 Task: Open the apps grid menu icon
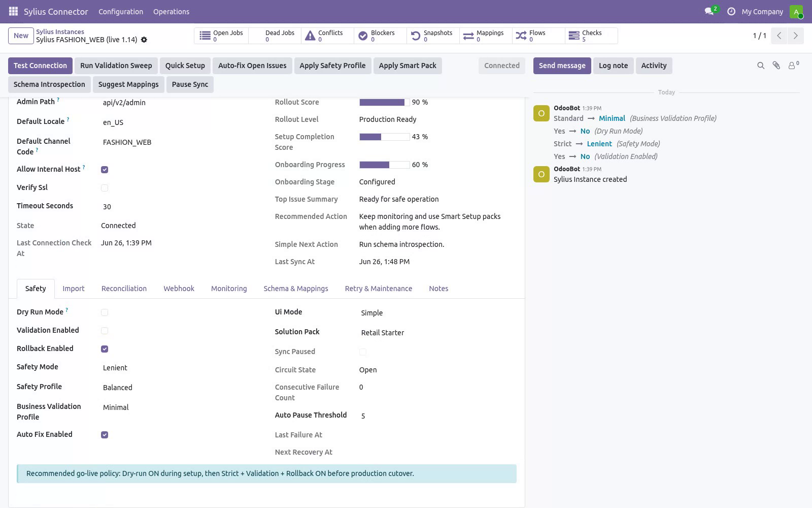(14, 11)
